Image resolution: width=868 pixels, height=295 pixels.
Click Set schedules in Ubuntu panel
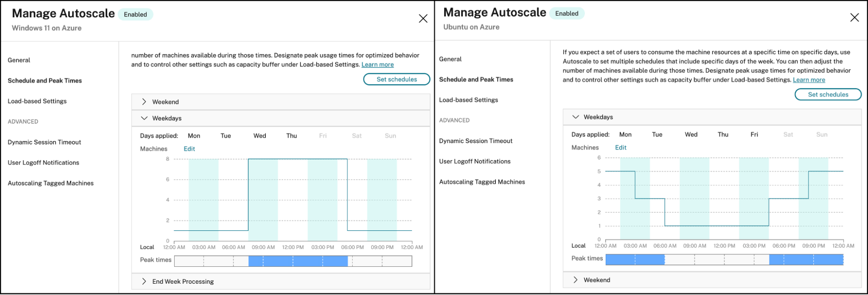pos(828,95)
